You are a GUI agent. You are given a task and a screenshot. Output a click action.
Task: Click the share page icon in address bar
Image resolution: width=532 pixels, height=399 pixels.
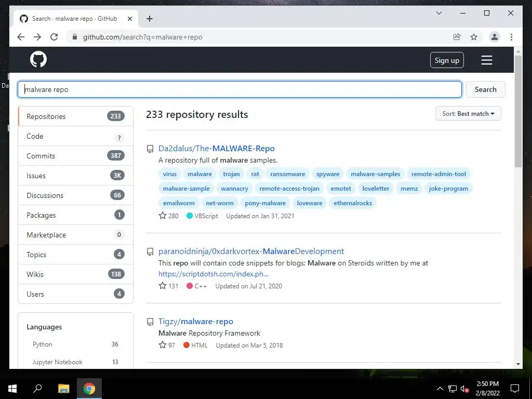pos(457,37)
